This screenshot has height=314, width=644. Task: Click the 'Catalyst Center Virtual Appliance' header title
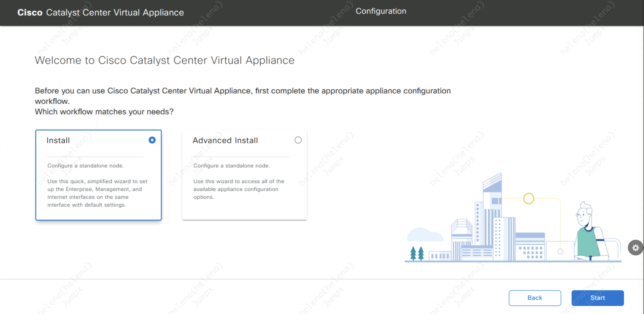[115, 12]
